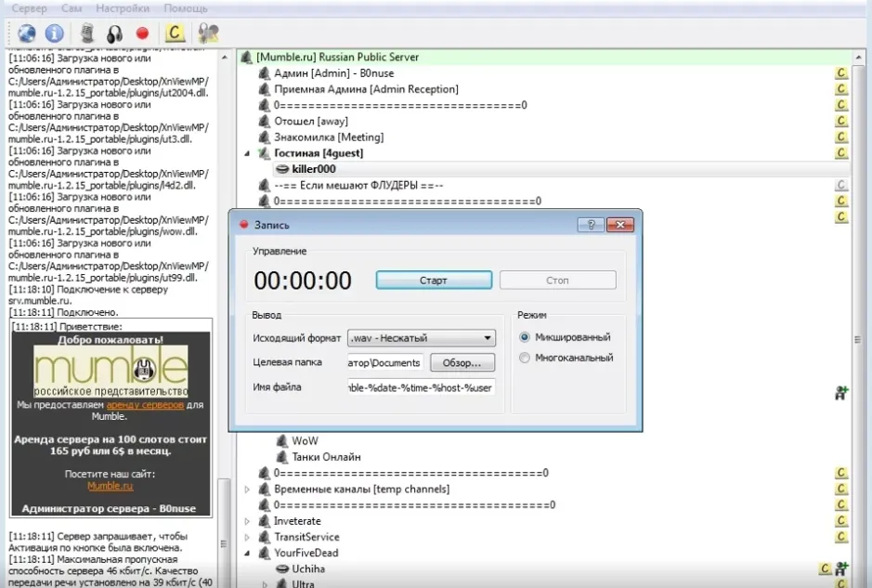872x588 pixels.
Task: Click the Обзор... browse button
Action: [x=462, y=362]
